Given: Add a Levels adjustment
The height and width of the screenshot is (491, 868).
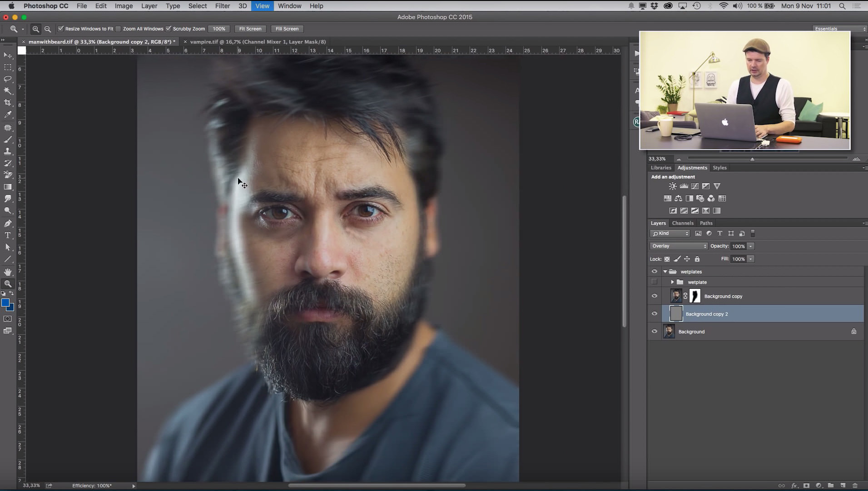Looking at the screenshot, I should pyautogui.click(x=684, y=186).
